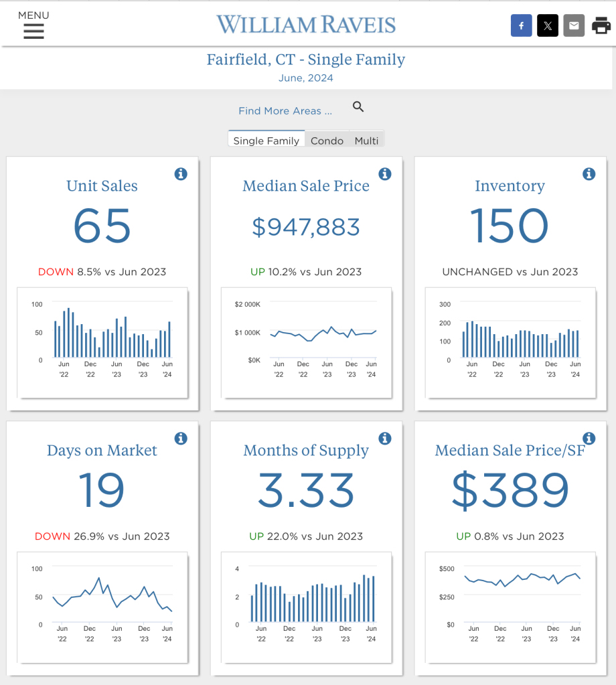The image size is (616, 685).
Task: Open the hamburger MENU icon
Action: [33, 31]
